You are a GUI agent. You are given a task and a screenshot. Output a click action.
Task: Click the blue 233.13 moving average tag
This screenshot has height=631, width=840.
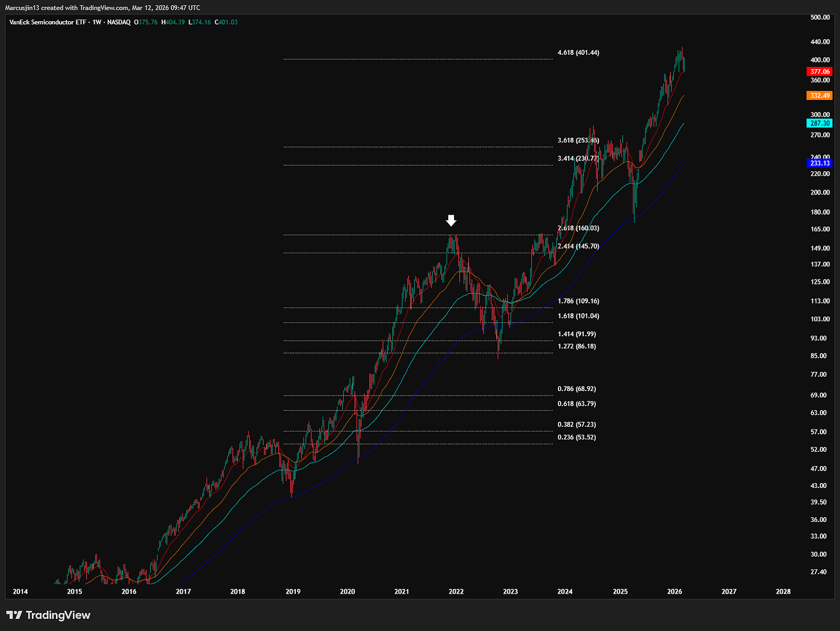point(819,163)
